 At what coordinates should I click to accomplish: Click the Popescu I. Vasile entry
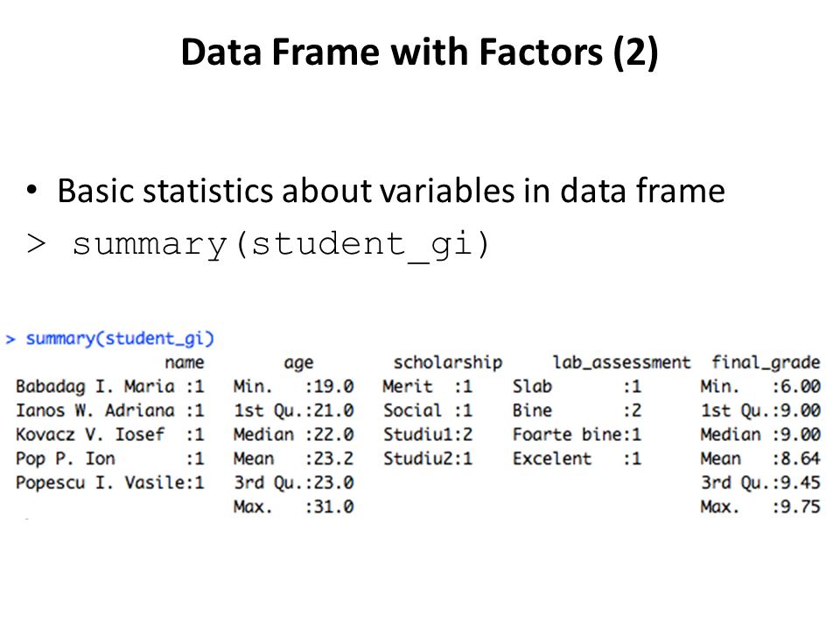click(x=110, y=483)
